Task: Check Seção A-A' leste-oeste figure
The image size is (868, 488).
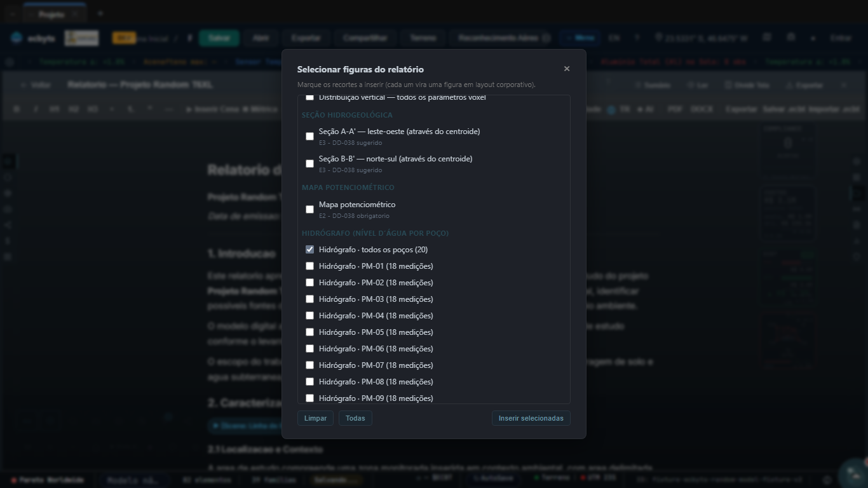Action: [309, 136]
